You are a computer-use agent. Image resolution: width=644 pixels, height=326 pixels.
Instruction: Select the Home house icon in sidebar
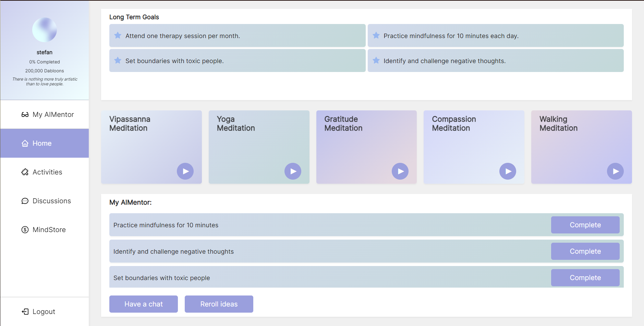(25, 143)
